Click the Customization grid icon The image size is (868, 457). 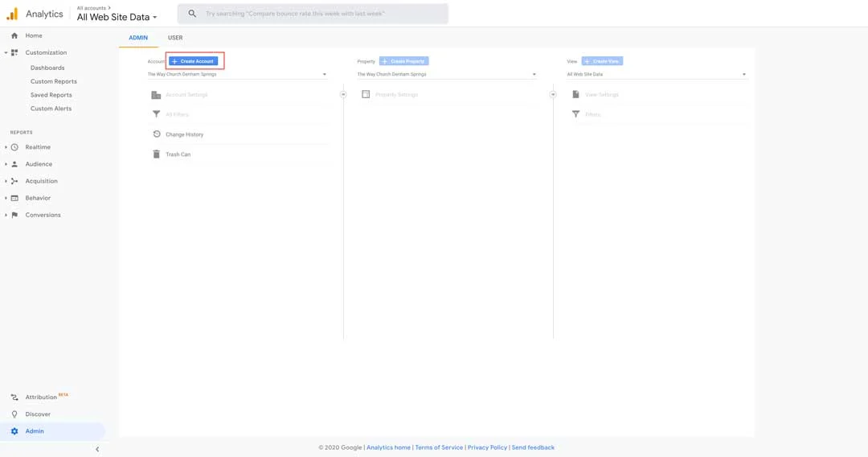tap(14, 52)
